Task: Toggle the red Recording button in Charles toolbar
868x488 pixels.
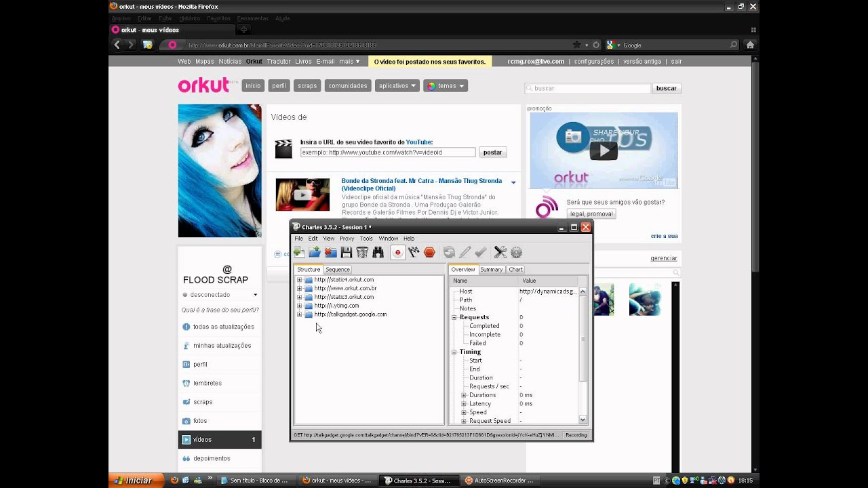Action: [398, 252]
